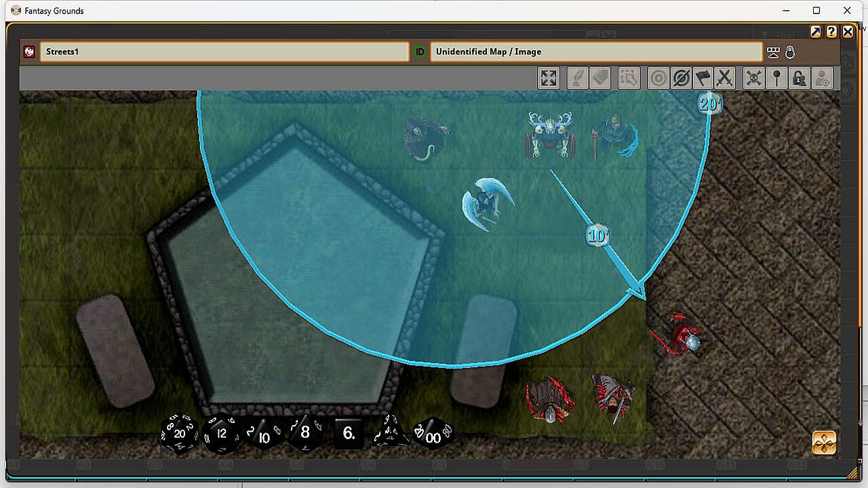The image size is (868, 488).
Task: Click the arrow button beside the help button
Action: pyautogui.click(x=816, y=32)
